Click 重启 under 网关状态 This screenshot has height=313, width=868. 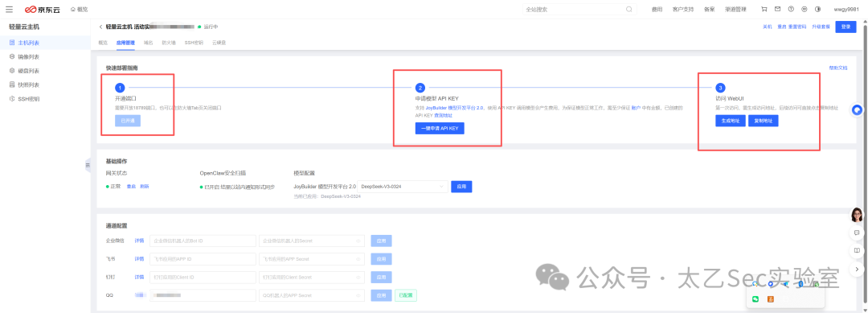click(131, 186)
